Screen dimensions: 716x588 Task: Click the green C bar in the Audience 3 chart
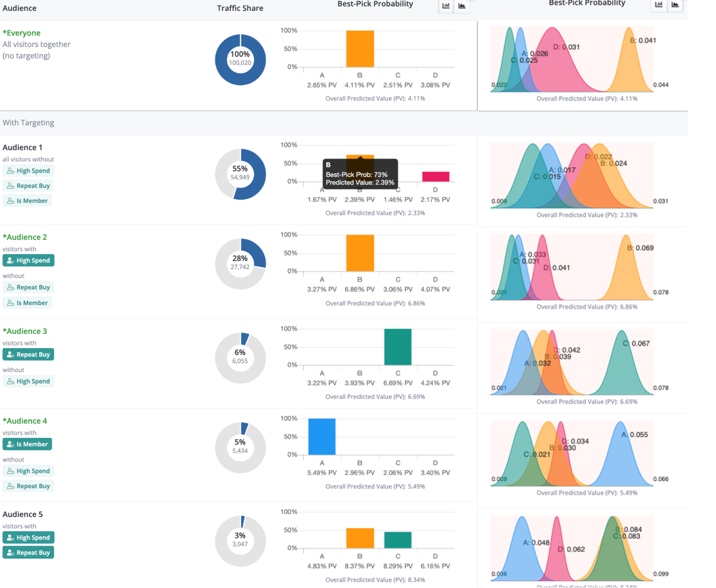click(x=397, y=347)
